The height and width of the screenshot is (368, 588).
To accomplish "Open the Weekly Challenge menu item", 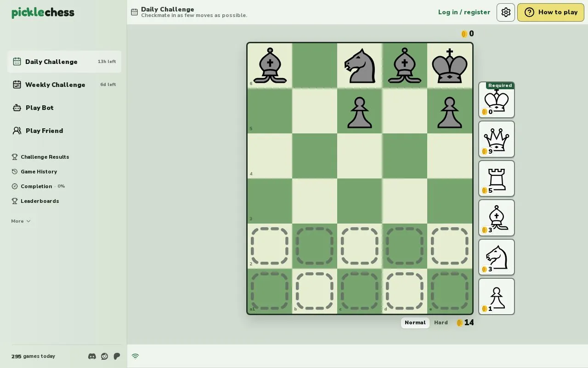I will click(x=64, y=85).
